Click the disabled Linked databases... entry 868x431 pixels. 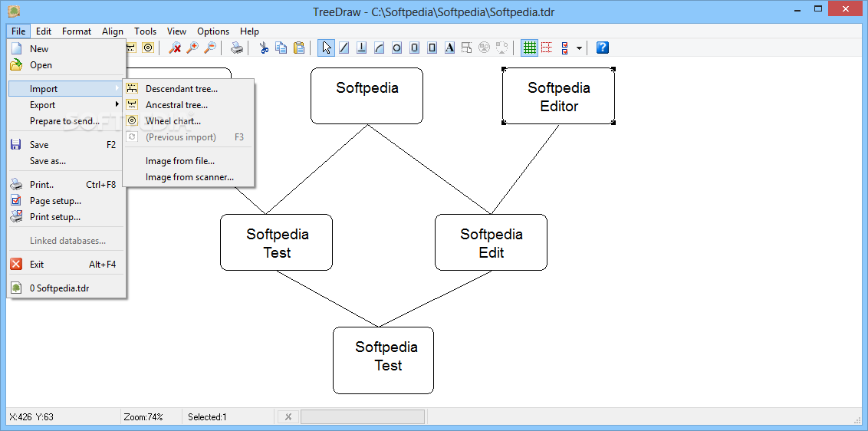click(x=67, y=241)
